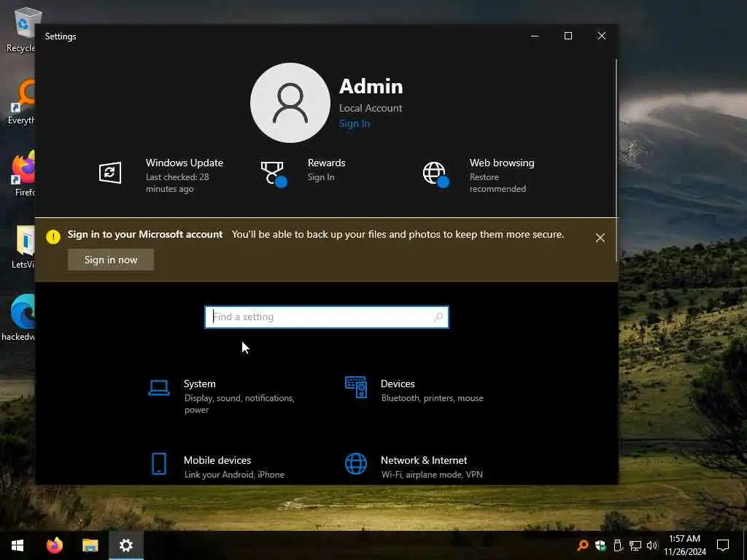
Task: Focus the Find a setting search box
Action: 326,317
